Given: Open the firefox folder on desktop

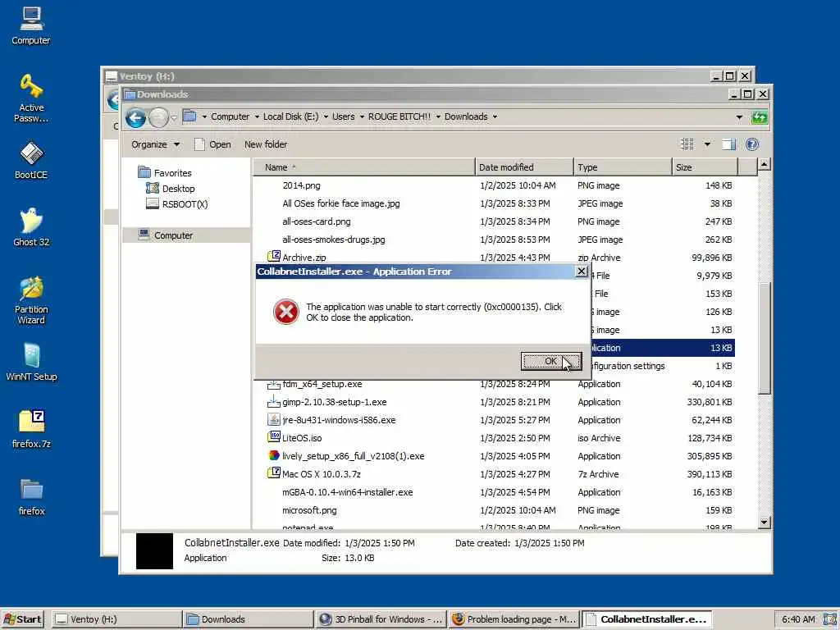Looking at the screenshot, I should pos(31,496).
